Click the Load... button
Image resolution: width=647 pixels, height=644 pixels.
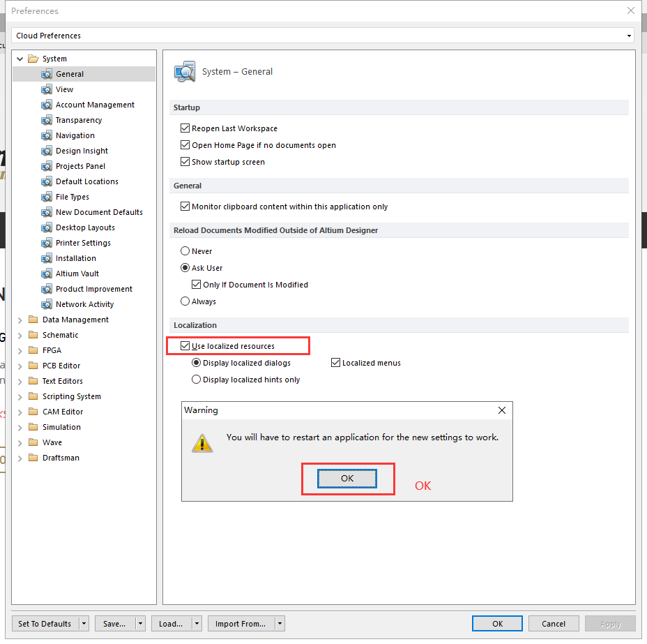172,623
